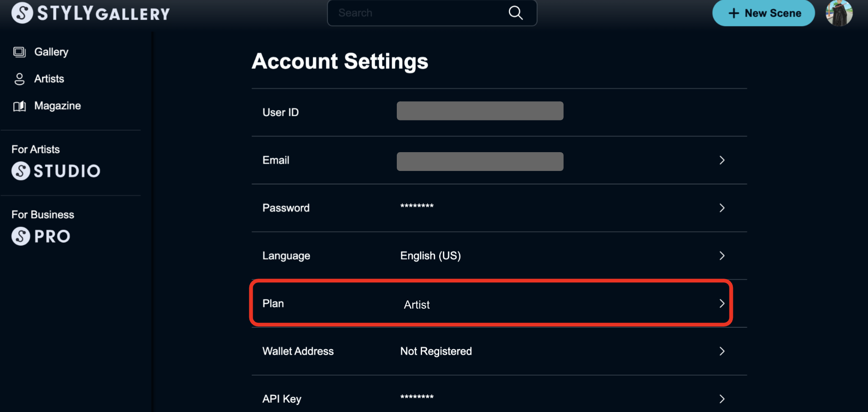Click the search magnifier icon
This screenshot has height=412, width=868.
(x=516, y=13)
